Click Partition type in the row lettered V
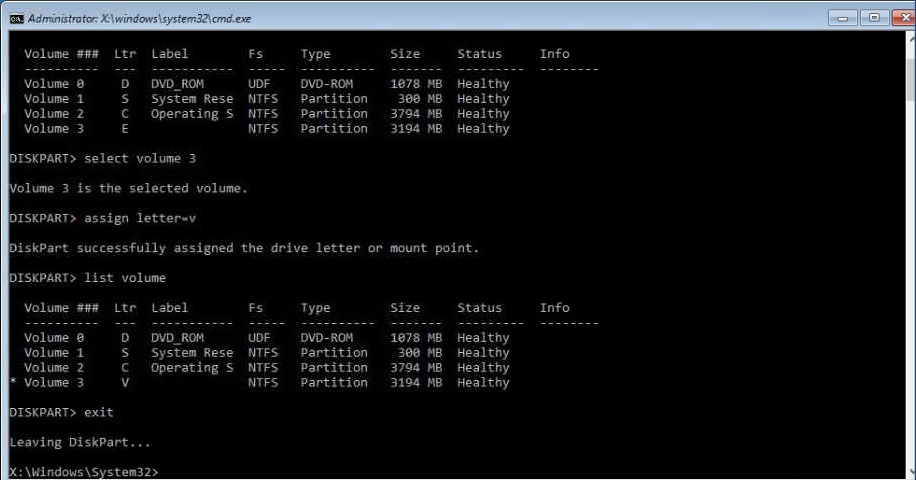Viewport: 916px width, 480px height. tap(334, 382)
